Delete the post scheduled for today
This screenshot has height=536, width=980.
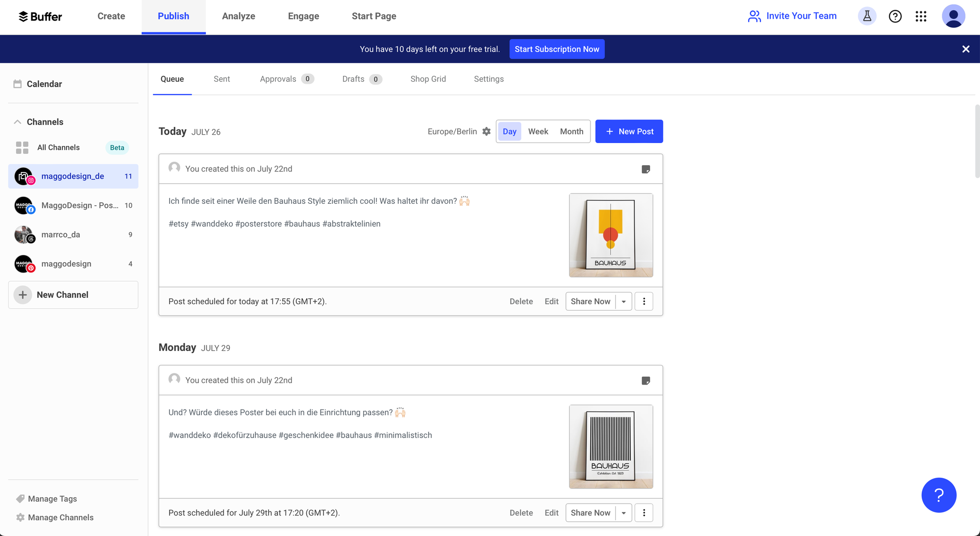(x=521, y=301)
